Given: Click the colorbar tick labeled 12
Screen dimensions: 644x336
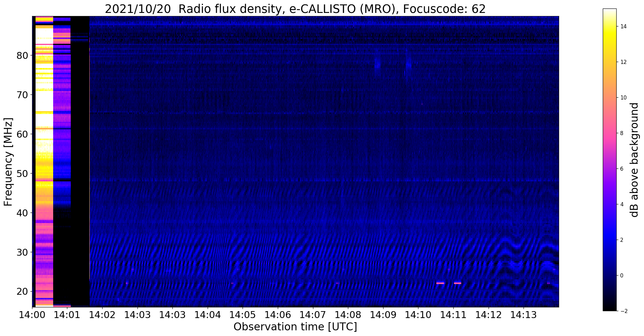Looking at the screenshot, I should click(623, 62).
